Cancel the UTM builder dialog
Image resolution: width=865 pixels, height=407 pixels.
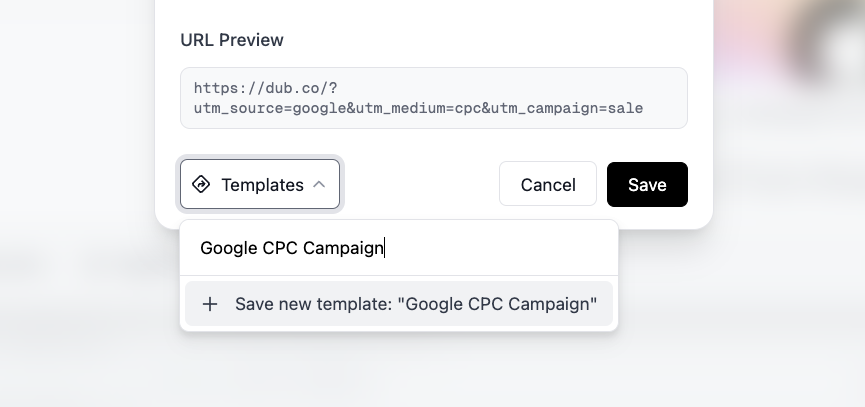point(548,184)
